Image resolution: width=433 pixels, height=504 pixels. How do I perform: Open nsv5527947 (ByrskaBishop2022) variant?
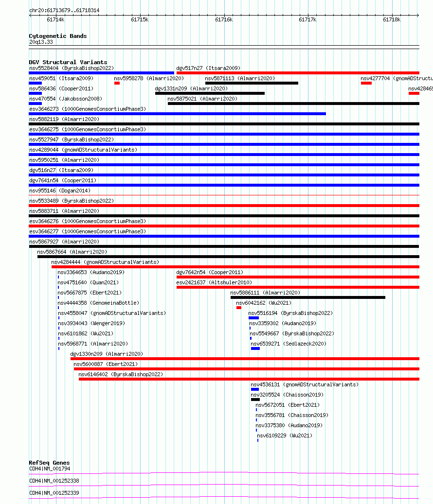[72, 140]
